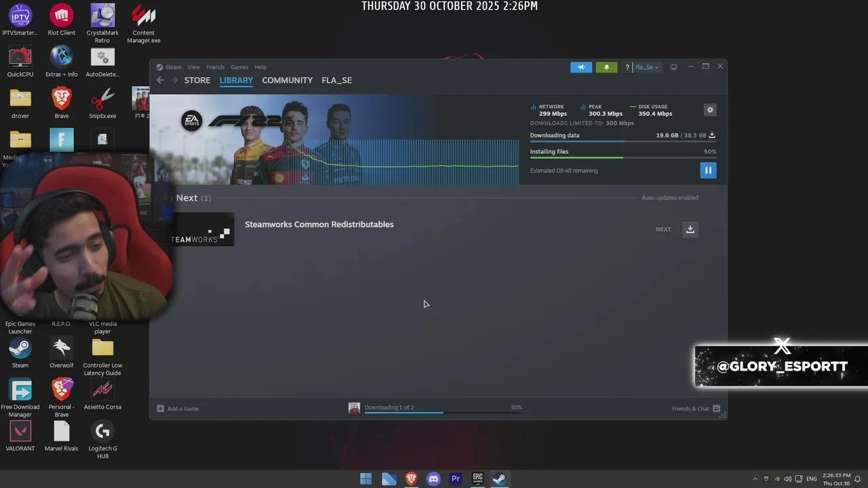Pause the F1 22 download
Viewport: 868px width, 488px height.
point(708,170)
